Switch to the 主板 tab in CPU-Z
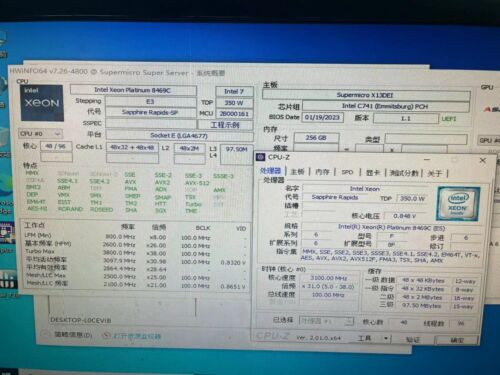The width and height of the screenshot is (500, 375). [x=297, y=172]
